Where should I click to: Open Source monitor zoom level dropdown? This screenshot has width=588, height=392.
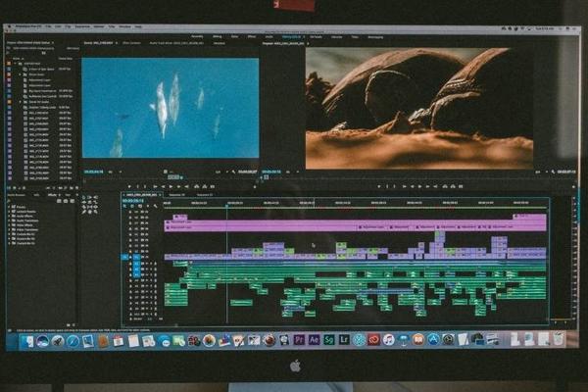click(x=113, y=171)
